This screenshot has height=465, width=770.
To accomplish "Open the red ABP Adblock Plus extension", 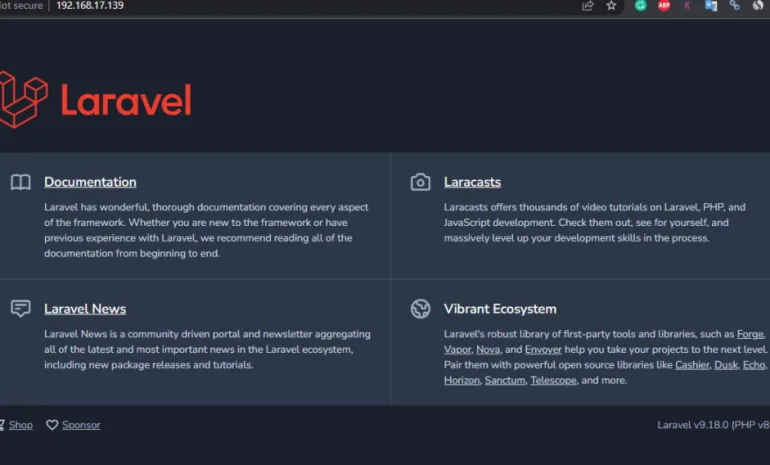I will tap(664, 5).
